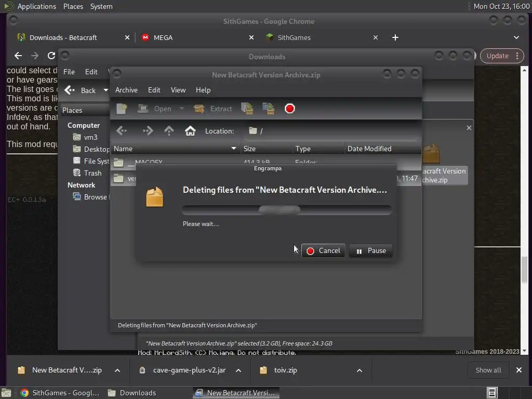Pause the file deletion operation
Image resolution: width=532 pixels, height=399 pixels.
click(370, 251)
